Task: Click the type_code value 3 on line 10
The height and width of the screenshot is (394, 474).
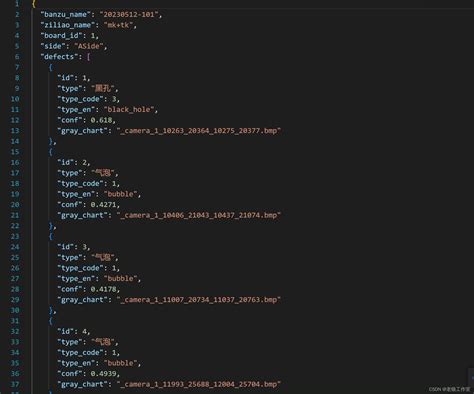Action: click(114, 99)
